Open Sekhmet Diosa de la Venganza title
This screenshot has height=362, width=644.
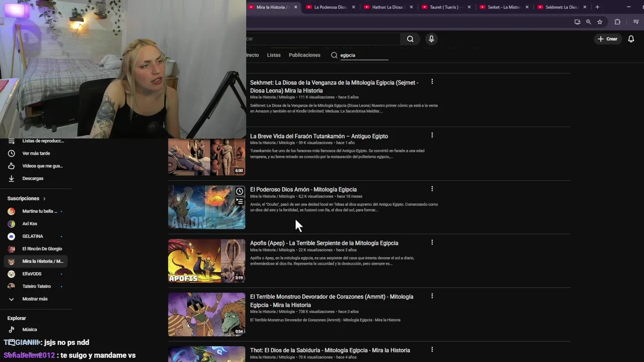click(334, 86)
